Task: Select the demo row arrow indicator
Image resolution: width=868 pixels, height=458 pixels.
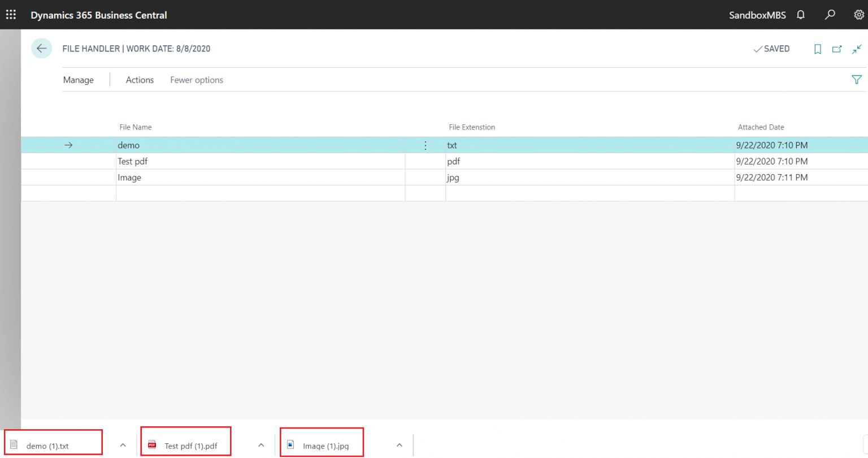Action: tap(68, 145)
